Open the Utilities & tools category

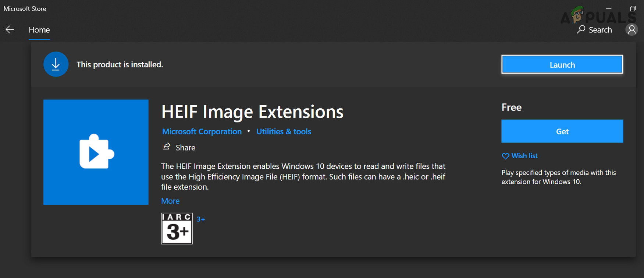(x=284, y=131)
